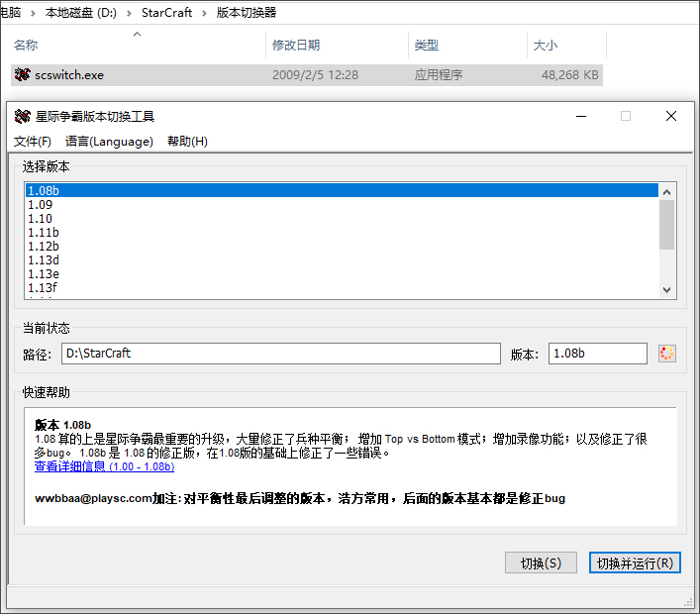Expand chevron after StarCraft in breadcrumb
The width and height of the screenshot is (700, 614).
coord(204,13)
